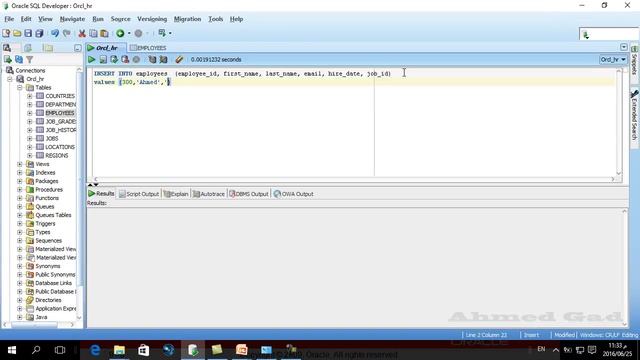Execute the statement with green play icon
Image resolution: width=640 pixels, height=360 pixels.
(x=91, y=60)
